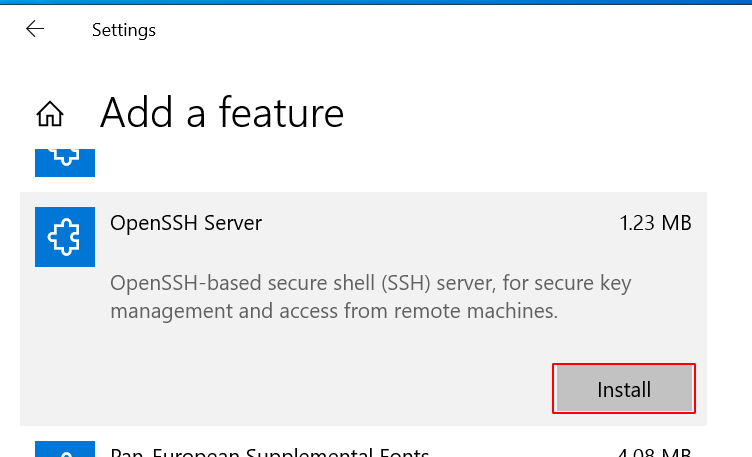Click the 1.23 MB size label
Viewport: 752px width, 457px height.
655,223
